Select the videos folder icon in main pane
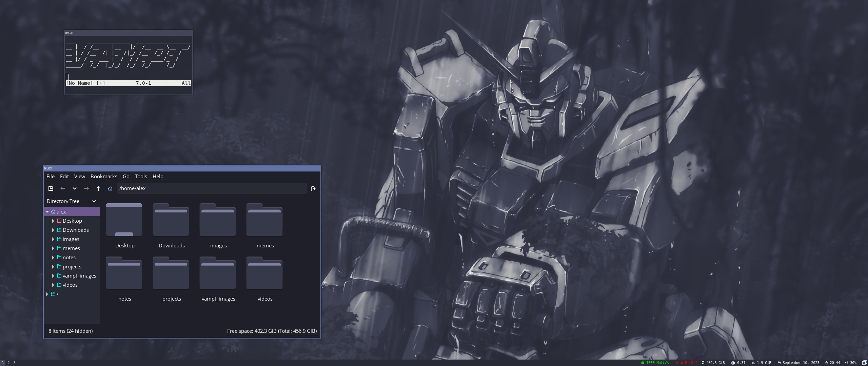868x366 pixels. [x=264, y=273]
